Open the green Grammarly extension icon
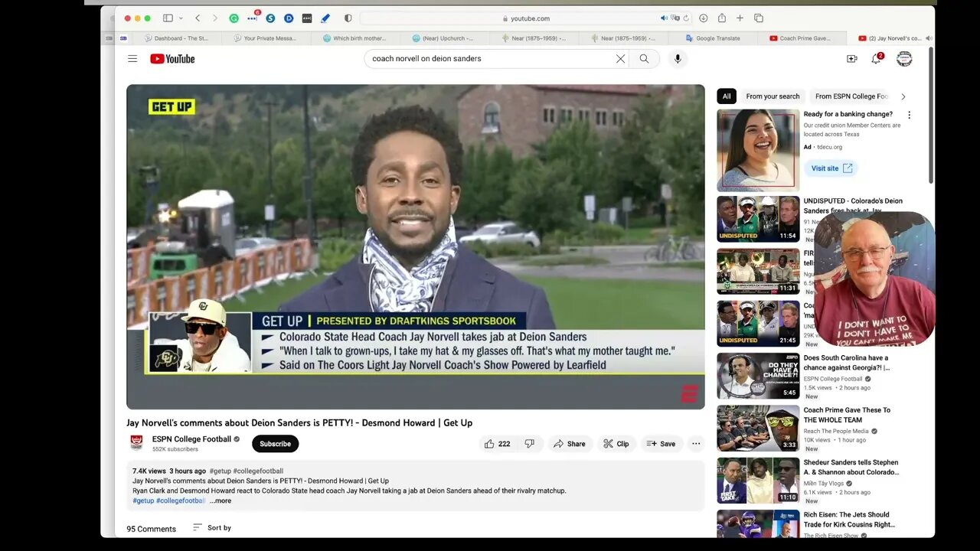980x551 pixels. tap(234, 18)
